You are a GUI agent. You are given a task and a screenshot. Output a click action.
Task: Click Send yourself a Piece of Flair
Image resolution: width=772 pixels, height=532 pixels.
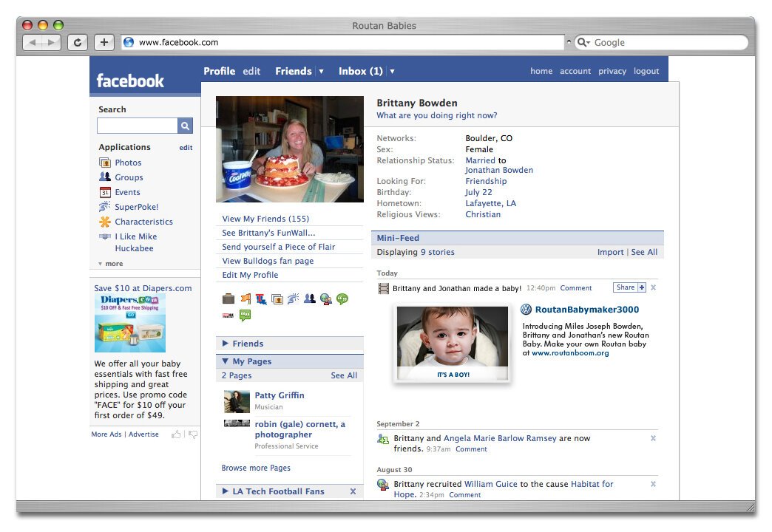coord(279,247)
